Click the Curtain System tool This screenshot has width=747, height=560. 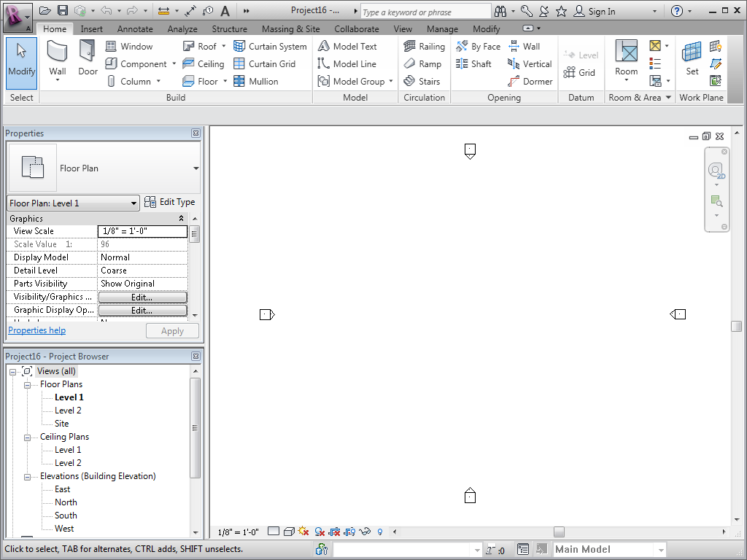pyautogui.click(x=270, y=47)
